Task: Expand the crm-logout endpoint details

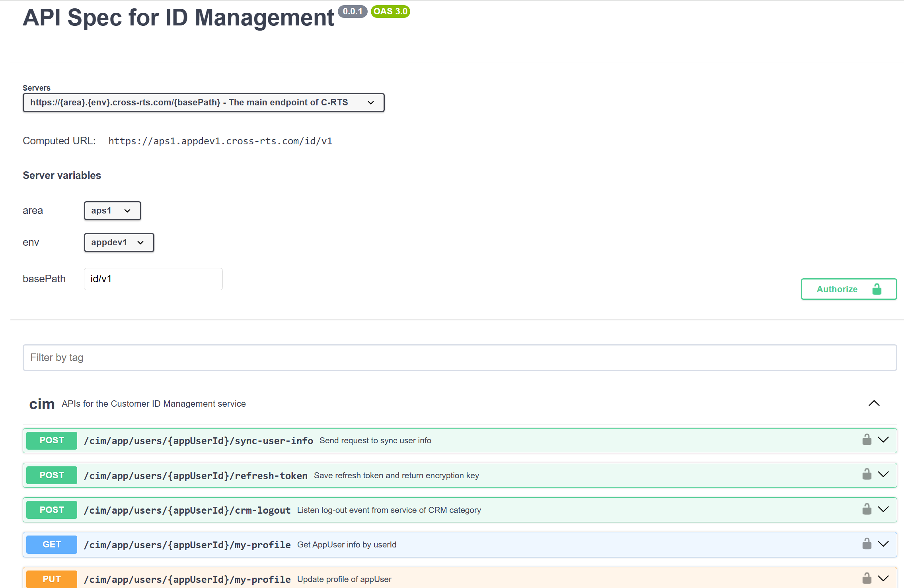Action: 883,509
